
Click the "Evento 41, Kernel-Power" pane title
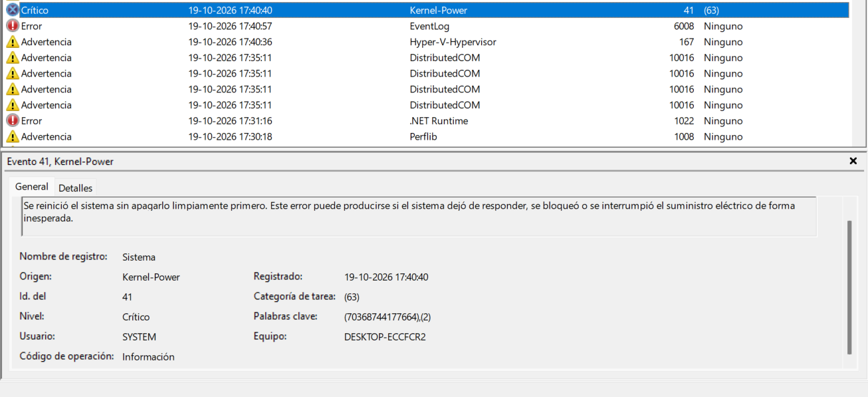tap(60, 162)
